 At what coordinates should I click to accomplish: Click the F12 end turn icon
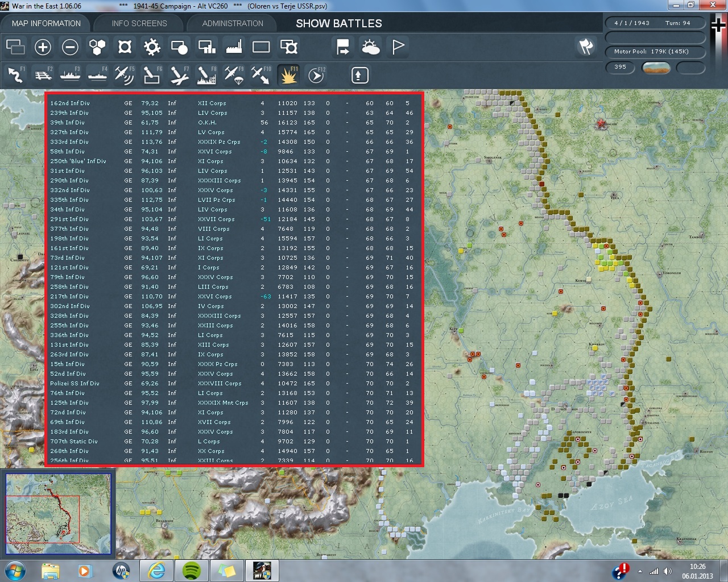point(316,75)
